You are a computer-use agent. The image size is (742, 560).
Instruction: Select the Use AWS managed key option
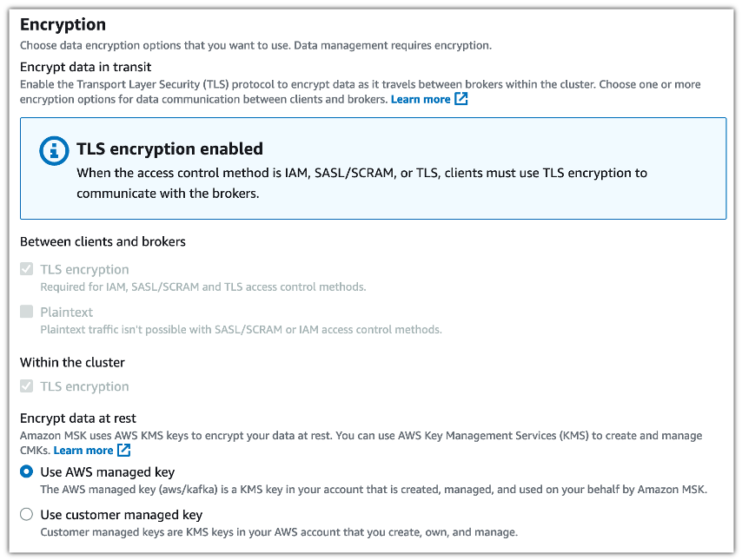[x=27, y=472]
